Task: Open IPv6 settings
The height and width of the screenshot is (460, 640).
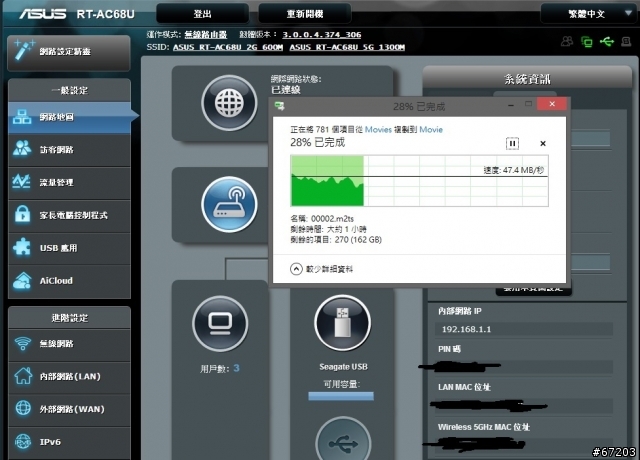Action: coord(69,442)
